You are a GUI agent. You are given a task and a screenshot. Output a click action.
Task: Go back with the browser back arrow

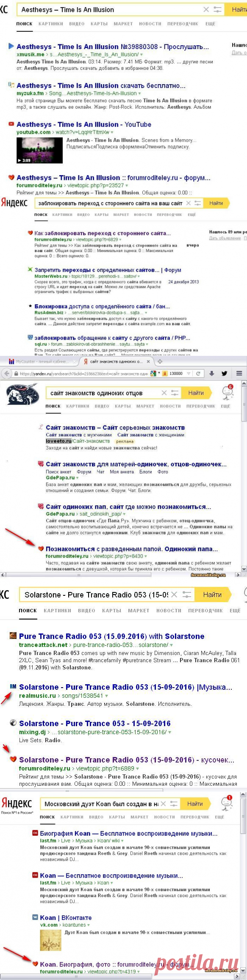pyautogui.click(x=6, y=374)
